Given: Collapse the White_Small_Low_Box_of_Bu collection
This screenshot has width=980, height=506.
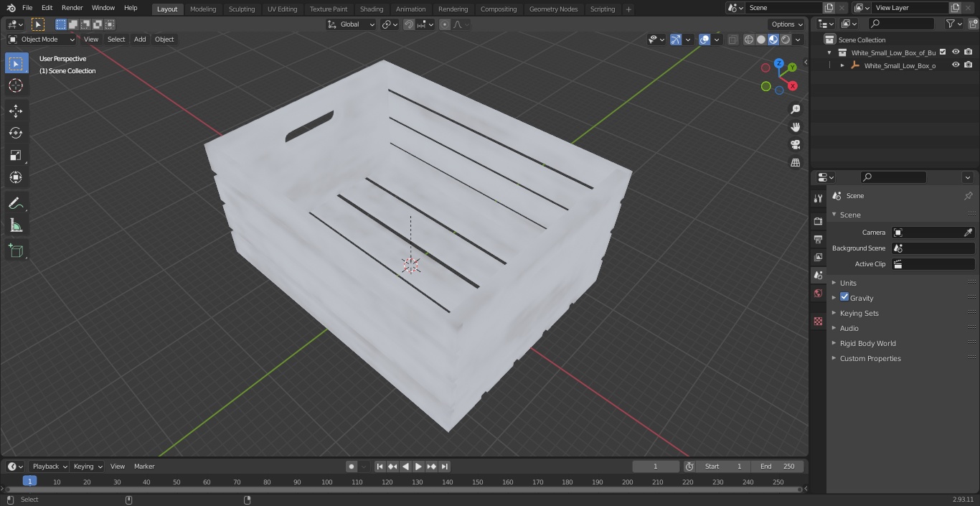Looking at the screenshot, I should (x=829, y=52).
